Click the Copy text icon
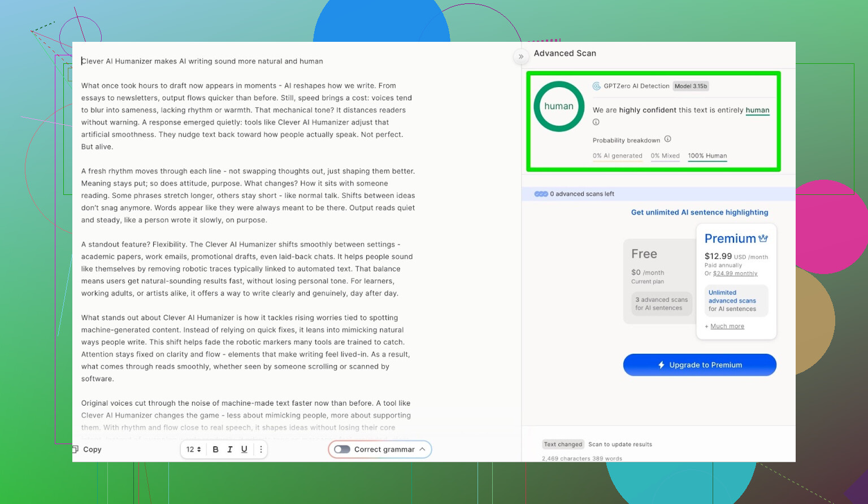The width and height of the screenshot is (868, 504). coord(76,449)
